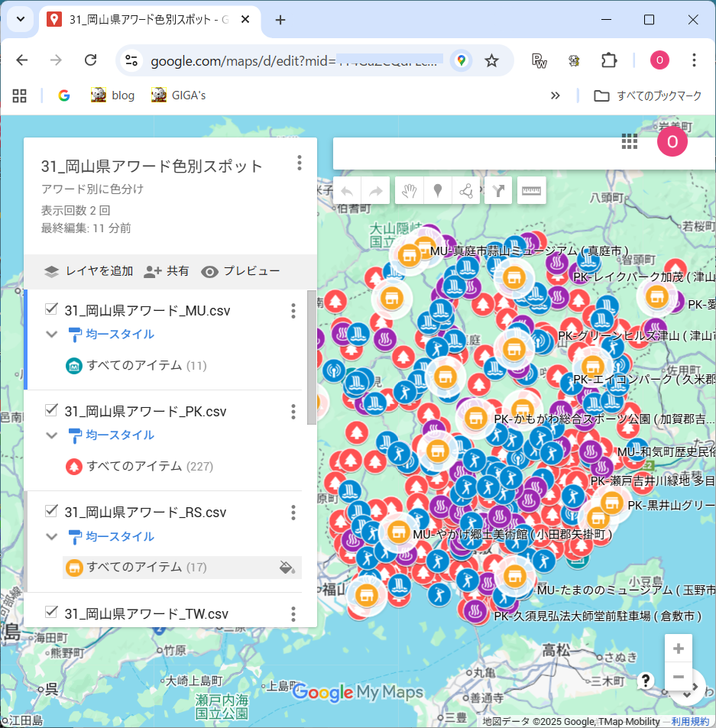Collapse the PK.csv layer items list
The image size is (716, 728).
coord(52,435)
